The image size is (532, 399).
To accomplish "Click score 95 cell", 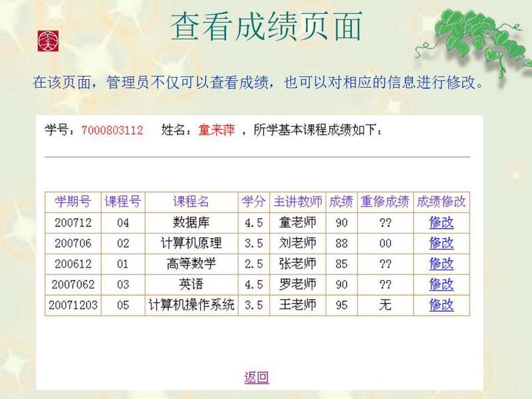I will pos(341,305).
